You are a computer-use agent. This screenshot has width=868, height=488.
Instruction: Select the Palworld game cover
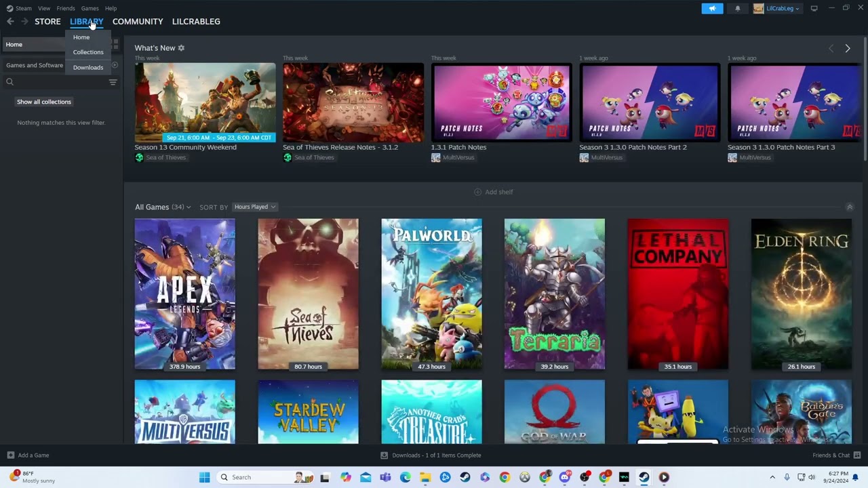pyautogui.click(x=431, y=294)
